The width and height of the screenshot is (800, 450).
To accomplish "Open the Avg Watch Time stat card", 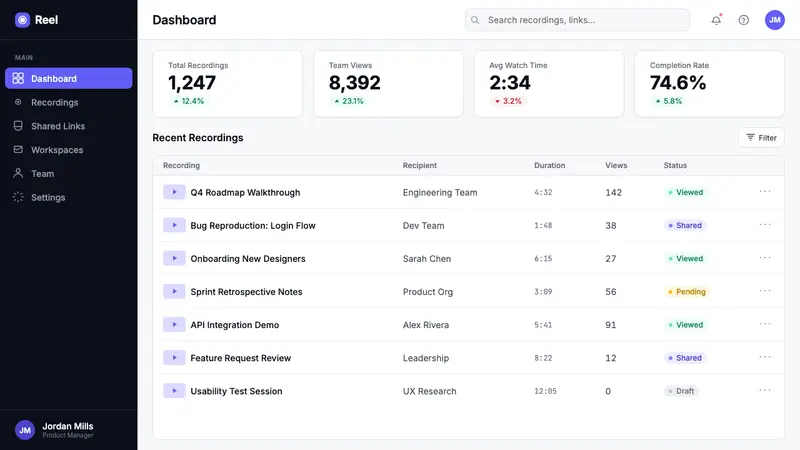I will coord(549,84).
